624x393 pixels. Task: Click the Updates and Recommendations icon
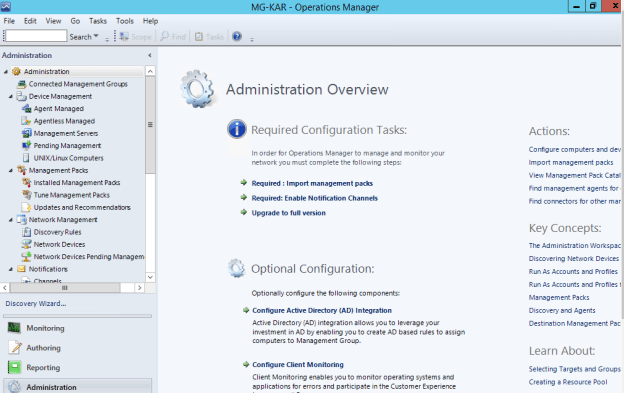coord(26,207)
